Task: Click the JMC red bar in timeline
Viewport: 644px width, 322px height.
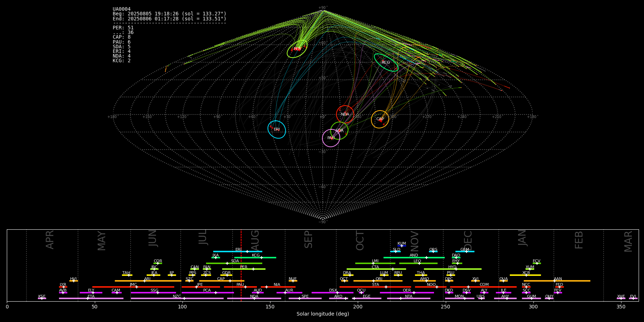Action: pyautogui.click(x=133, y=287)
